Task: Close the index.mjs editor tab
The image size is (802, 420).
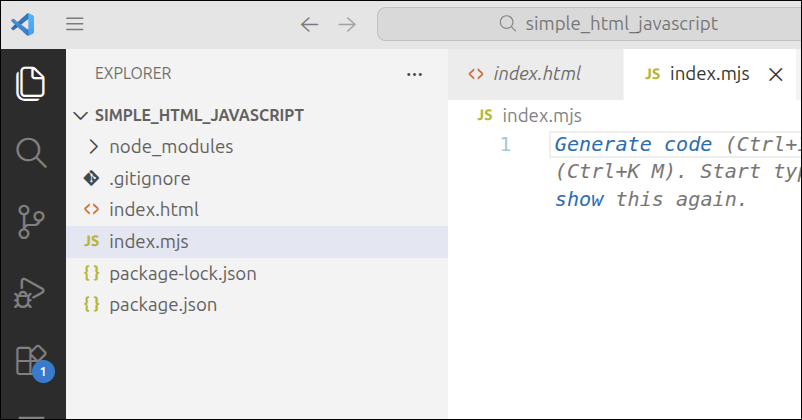Action: pos(776,75)
